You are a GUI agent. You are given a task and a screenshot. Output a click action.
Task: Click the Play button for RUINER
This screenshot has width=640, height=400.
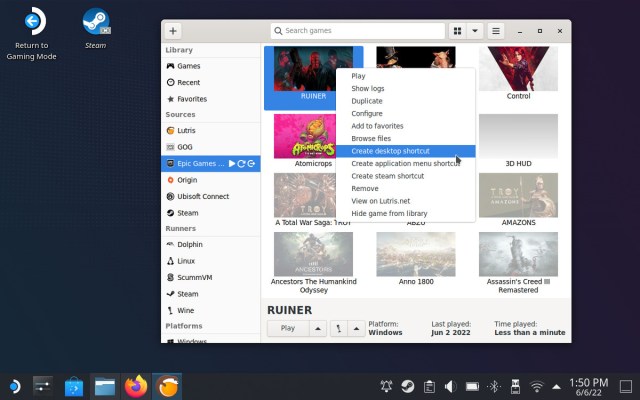[x=288, y=328]
